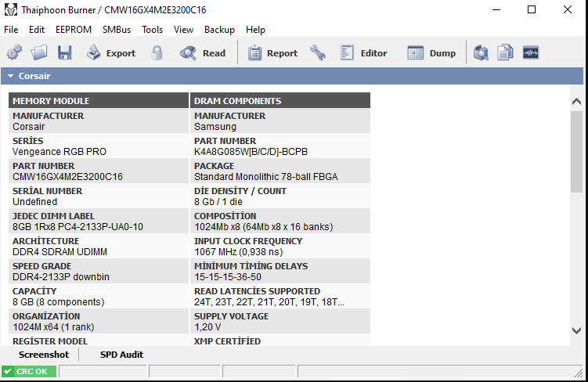Click DRAM part number K4A8G085W[B/C/D]-BCPB
The height and width of the screenshot is (382, 588).
pos(251,151)
